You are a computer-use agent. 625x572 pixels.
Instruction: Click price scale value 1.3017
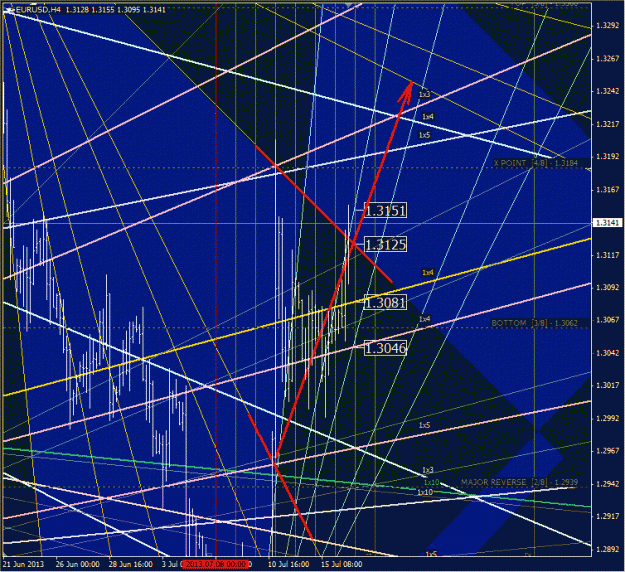click(607, 385)
